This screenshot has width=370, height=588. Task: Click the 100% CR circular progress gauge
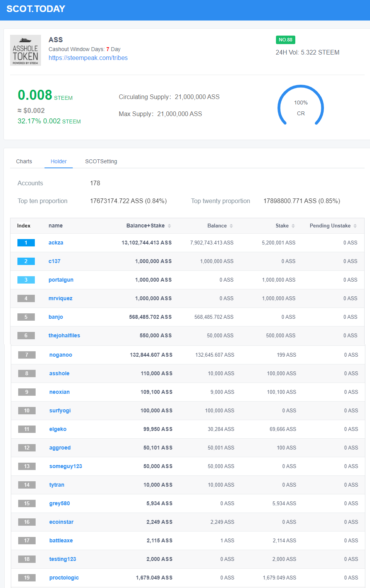click(x=301, y=105)
